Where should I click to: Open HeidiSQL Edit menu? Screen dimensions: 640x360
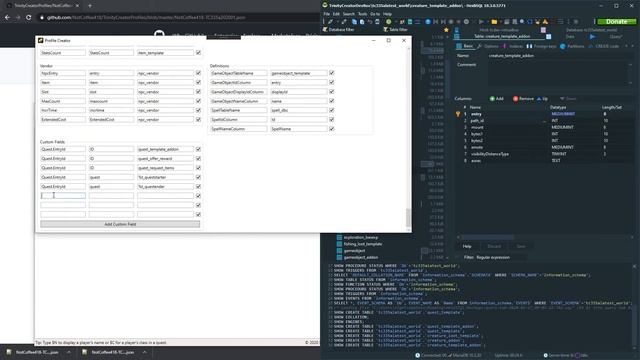[336, 14]
